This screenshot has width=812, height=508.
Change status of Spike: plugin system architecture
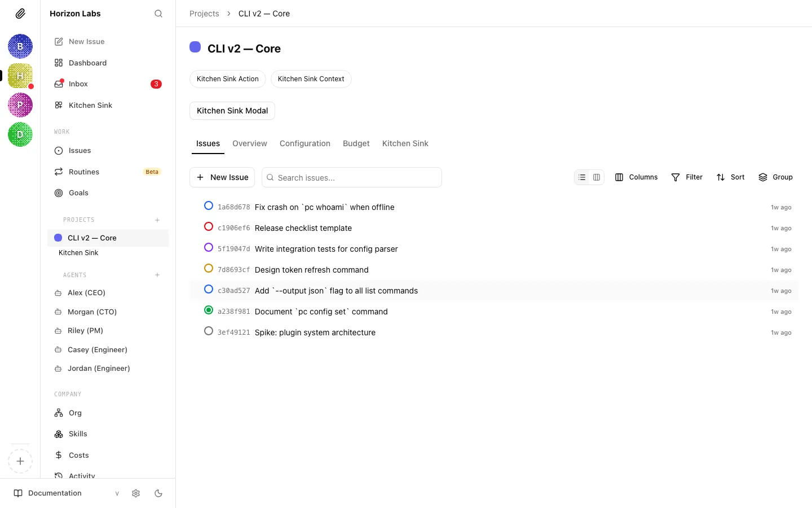[x=209, y=331]
